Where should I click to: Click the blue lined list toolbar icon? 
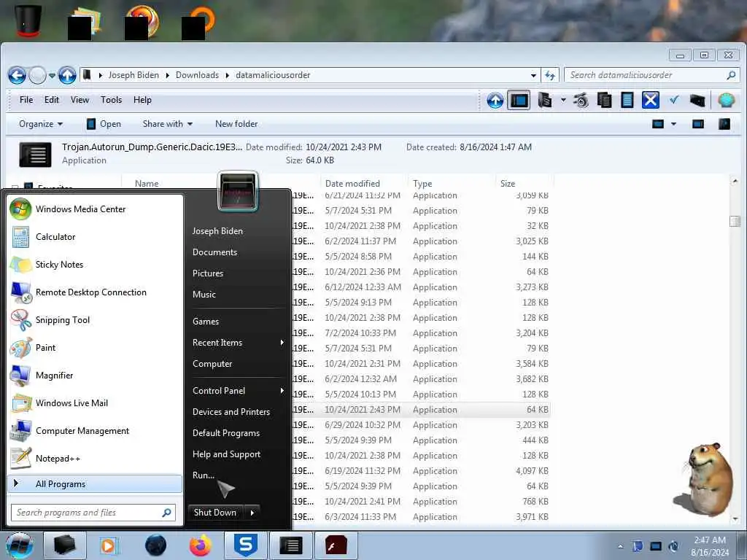point(627,101)
